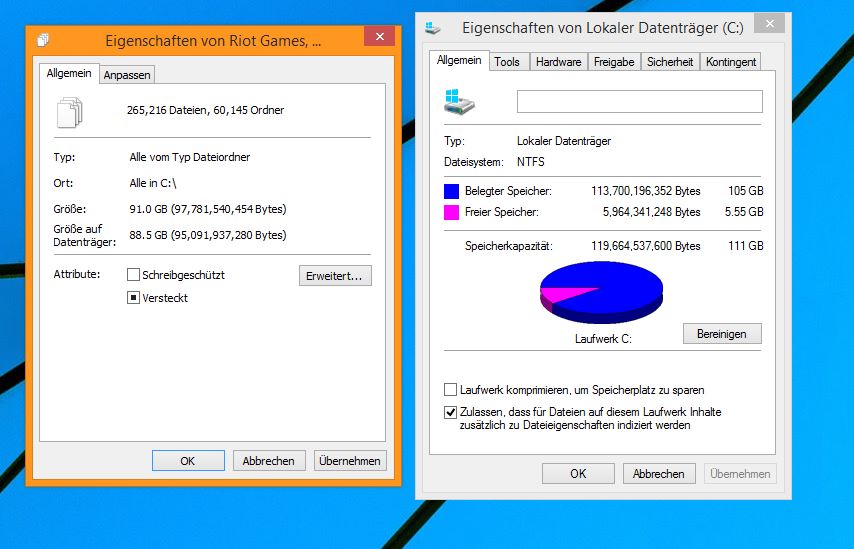Image resolution: width=854 pixels, height=549 pixels.
Task: Click the title bar drive icon of the C: properties
Action: pyautogui.click(x=433, y=28)
